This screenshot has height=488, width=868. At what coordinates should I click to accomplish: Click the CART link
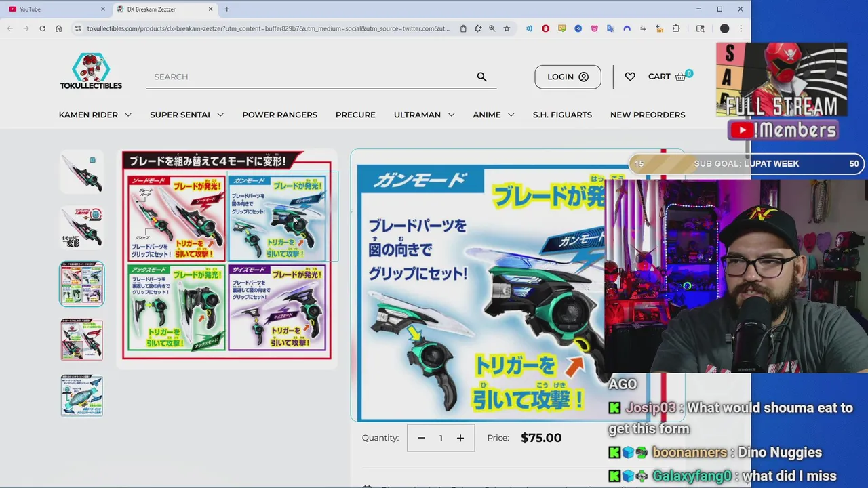(x=659, y=77)
